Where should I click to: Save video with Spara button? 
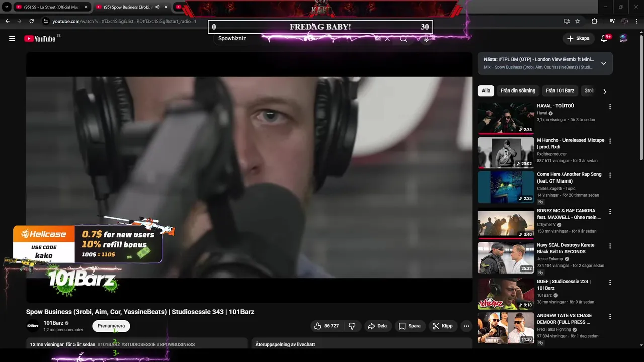(410, 326)
